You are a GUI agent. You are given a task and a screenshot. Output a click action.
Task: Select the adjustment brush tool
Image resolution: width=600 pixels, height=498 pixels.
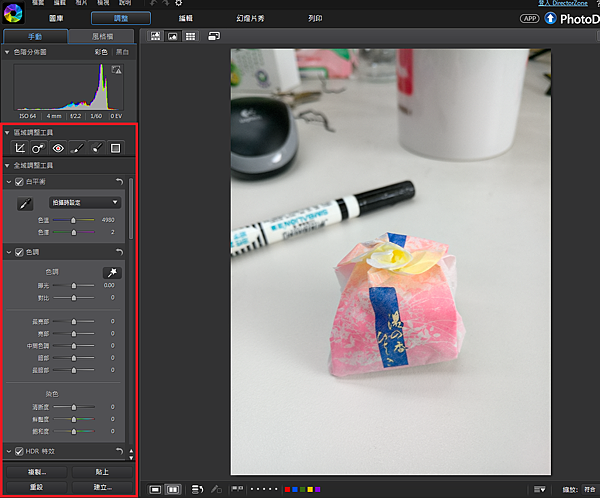click(77, 148)
